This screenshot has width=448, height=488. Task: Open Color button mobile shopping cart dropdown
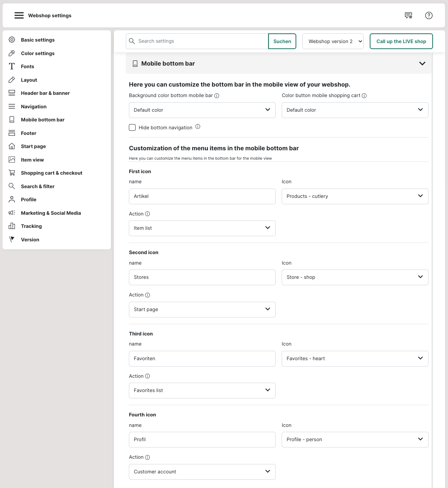point(355,110)
